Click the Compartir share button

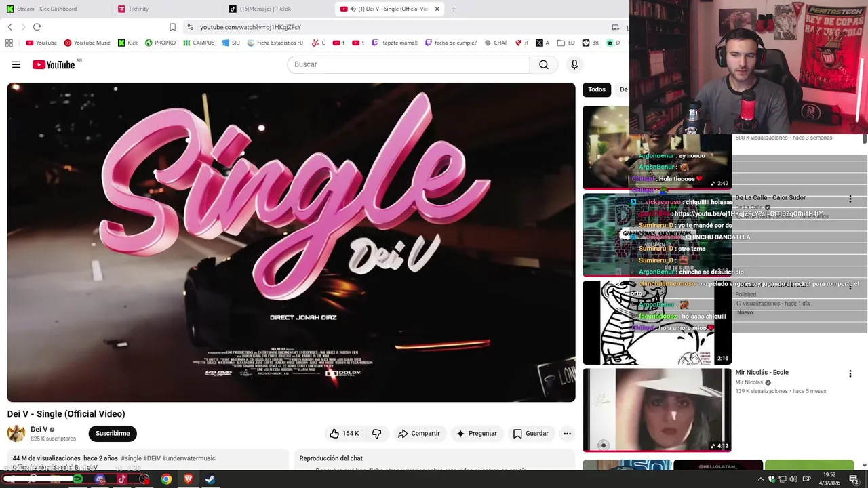[419, 434]
